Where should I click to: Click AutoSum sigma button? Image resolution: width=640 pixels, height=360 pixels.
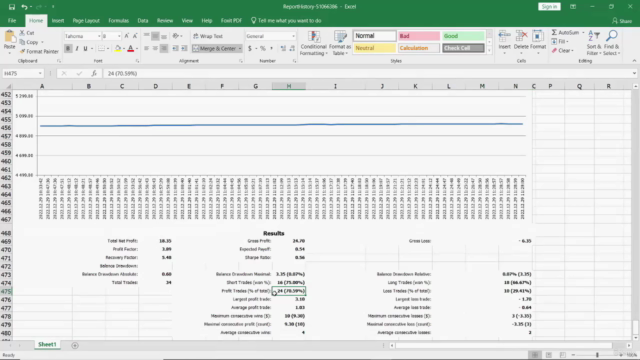tap(565, 33)
